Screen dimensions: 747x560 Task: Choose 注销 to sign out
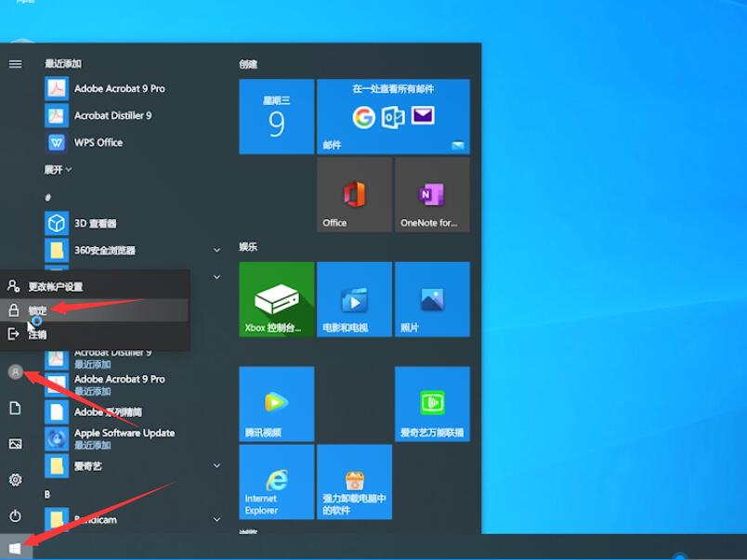tap(95, 334)
